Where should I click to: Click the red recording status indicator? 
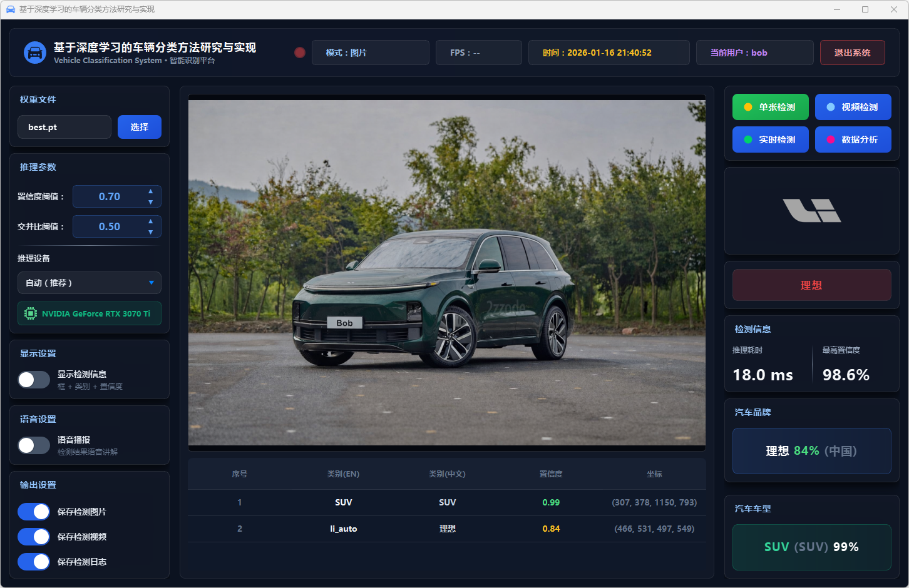coord(300,53)
